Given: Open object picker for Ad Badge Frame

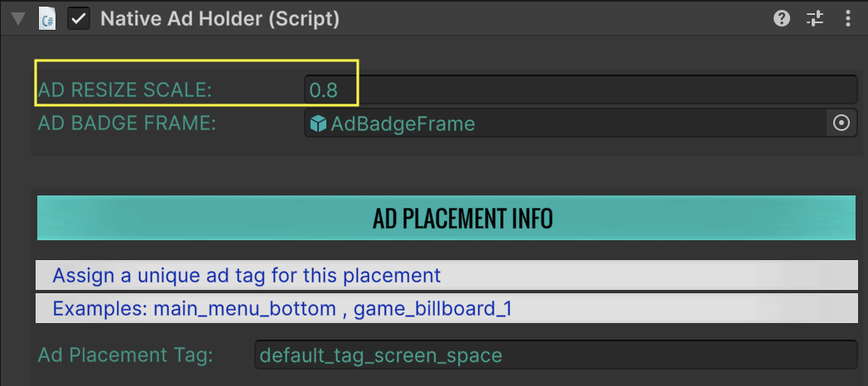Looking at the screenshot, I should 841,123.
